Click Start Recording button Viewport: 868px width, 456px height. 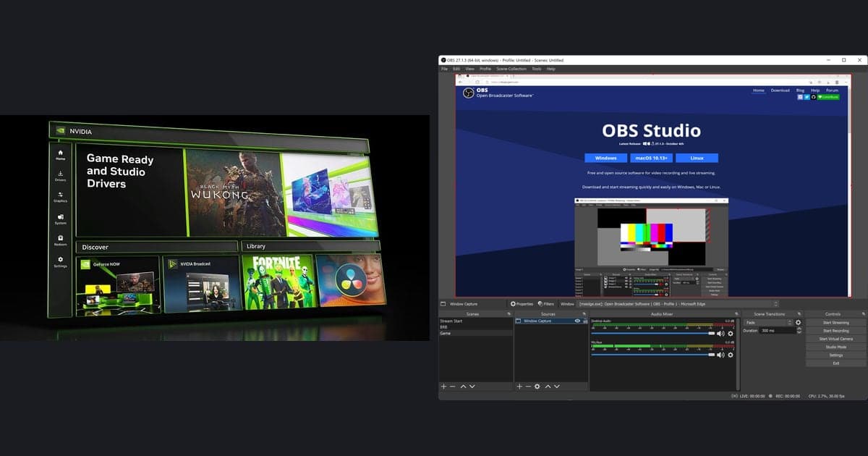pyautogui.click(x=836, y=331)
